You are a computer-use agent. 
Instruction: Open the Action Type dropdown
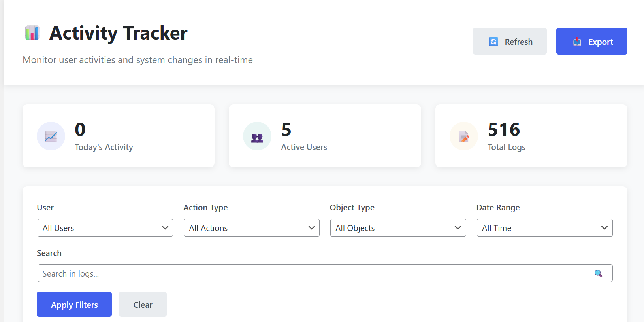(251, 227)
